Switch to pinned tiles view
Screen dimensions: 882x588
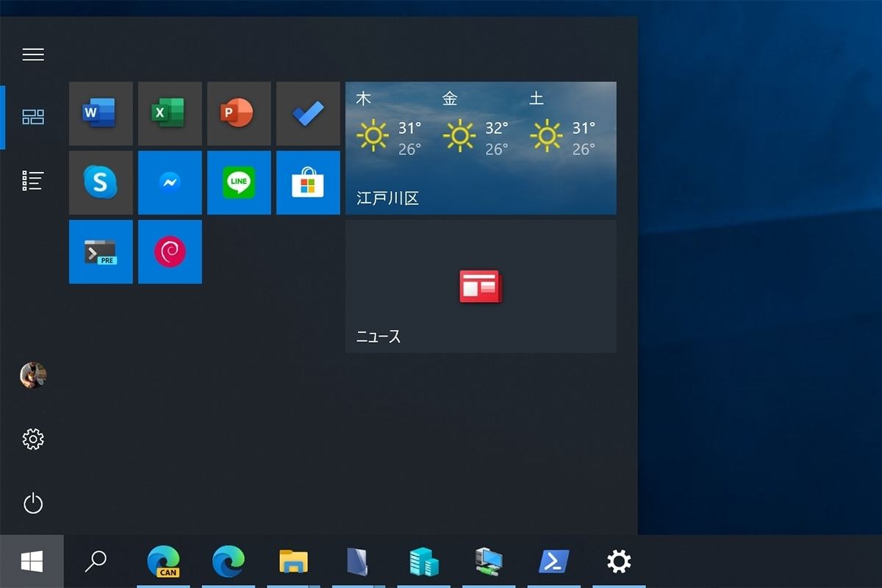[33, 117]
